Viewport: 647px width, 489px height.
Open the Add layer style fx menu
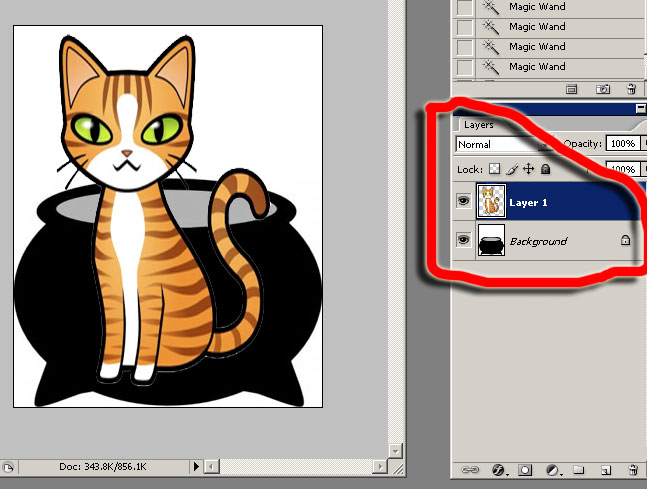498,470
